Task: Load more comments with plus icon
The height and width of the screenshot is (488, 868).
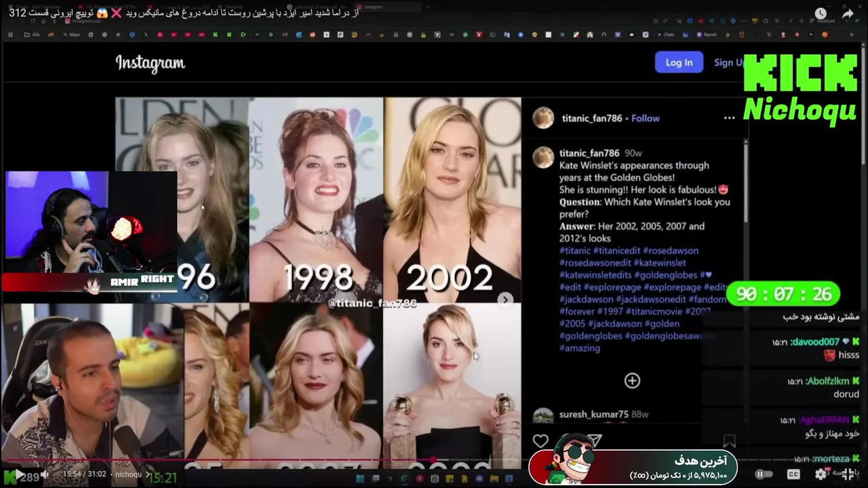Action: click(x=632, y=381)
